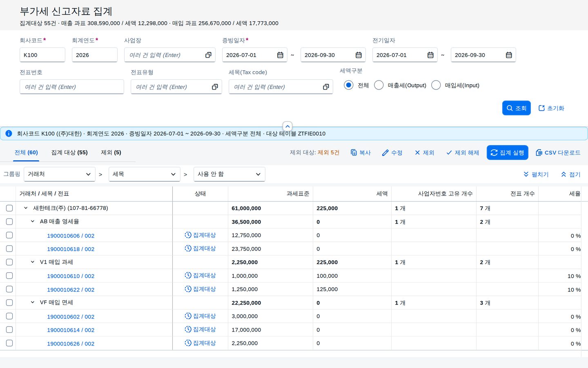The image size is (588, 368).
Task: Expand all rows with 펼치기
Action: tap(536, 174)
